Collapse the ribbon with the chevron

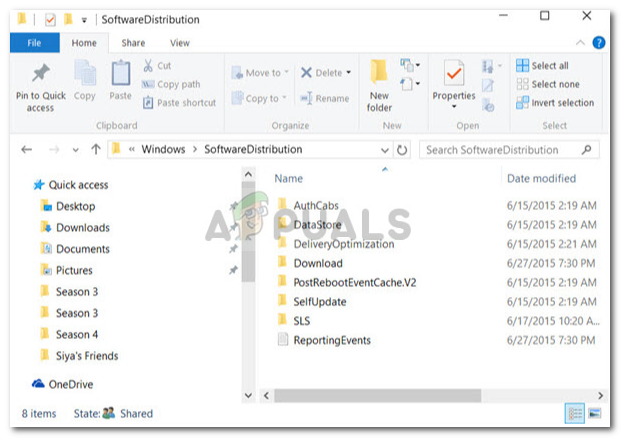tap(580, 42)
